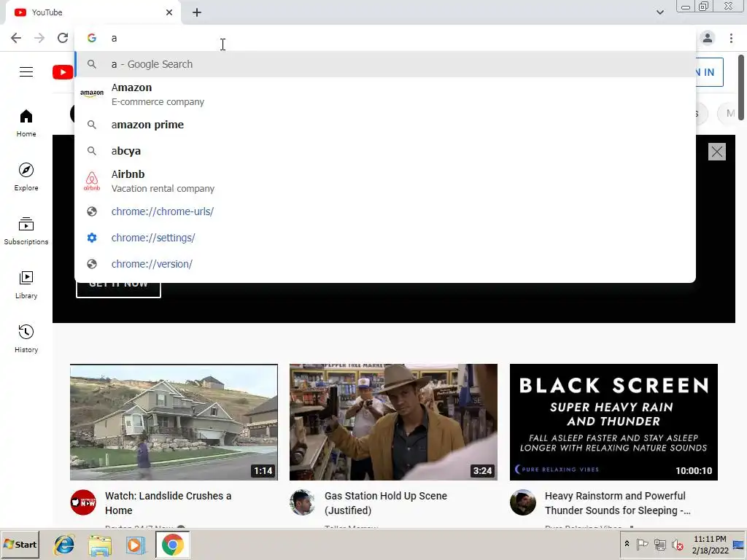Go back with the browser back arrow

pos(16,38)
